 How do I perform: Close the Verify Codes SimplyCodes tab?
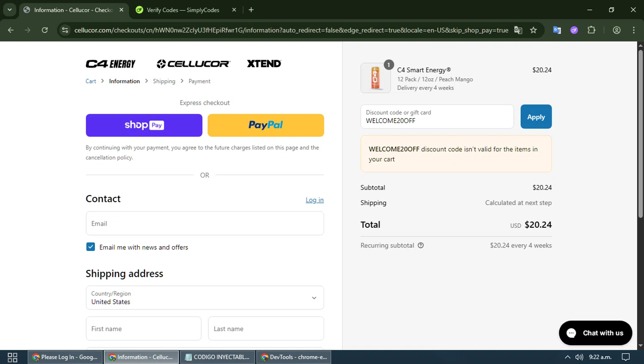[234, 10]
